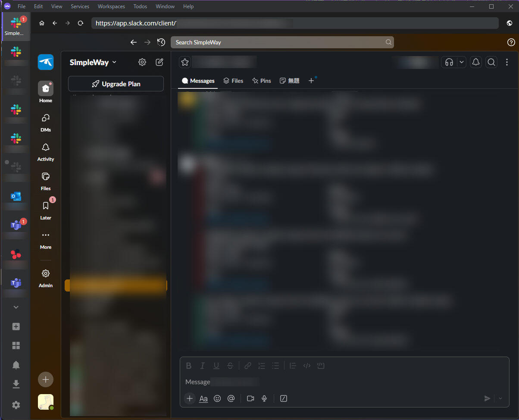Expand the send options dropdown arrow
This screenshot has height=420, width=519.
[500, 398]
